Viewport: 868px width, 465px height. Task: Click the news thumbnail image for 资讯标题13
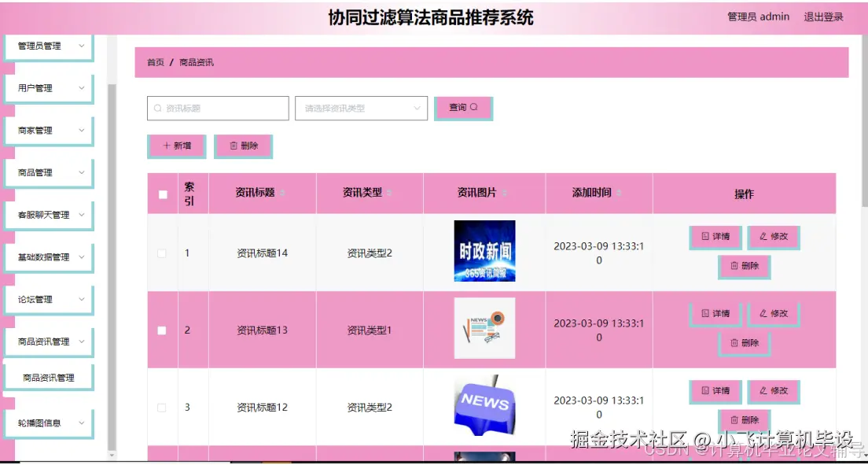tap(484, 330)
